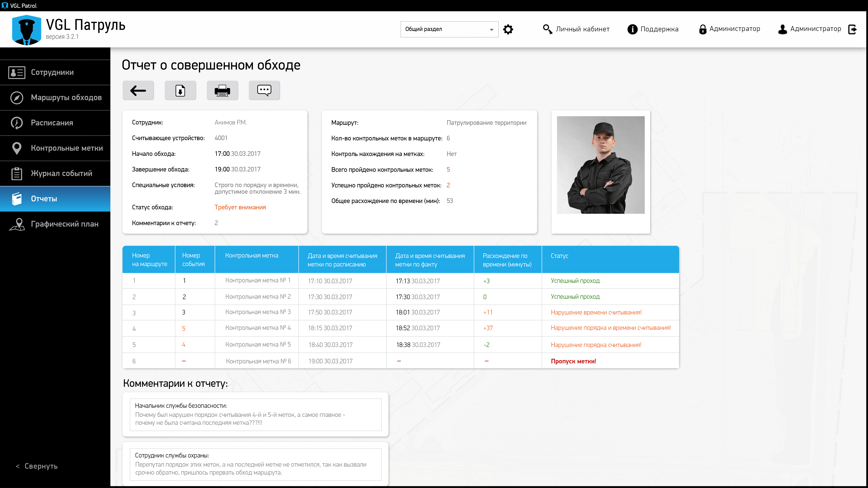Open the Общий раздел dropdown
Screen dimensions: 868x488
(x=449, y=29)
